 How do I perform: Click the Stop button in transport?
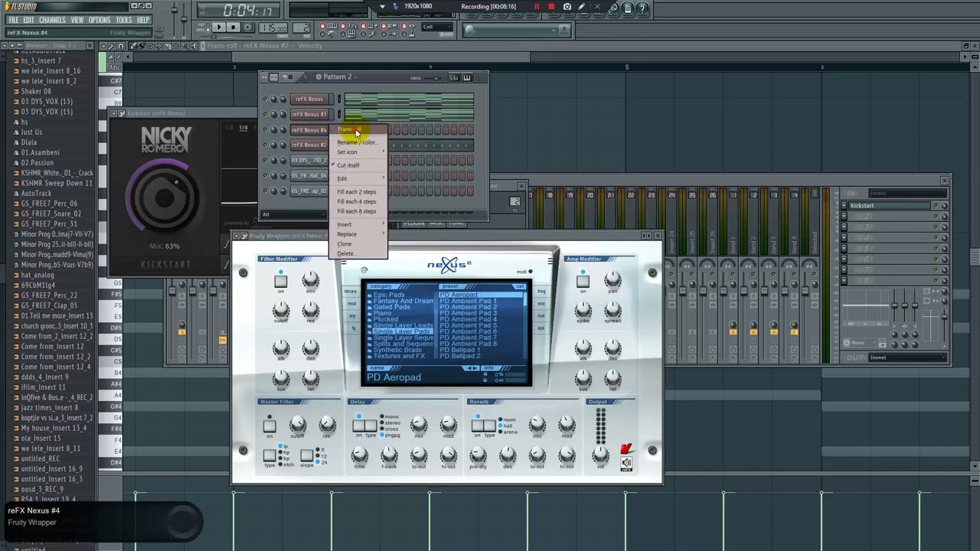tap(234, 28)
